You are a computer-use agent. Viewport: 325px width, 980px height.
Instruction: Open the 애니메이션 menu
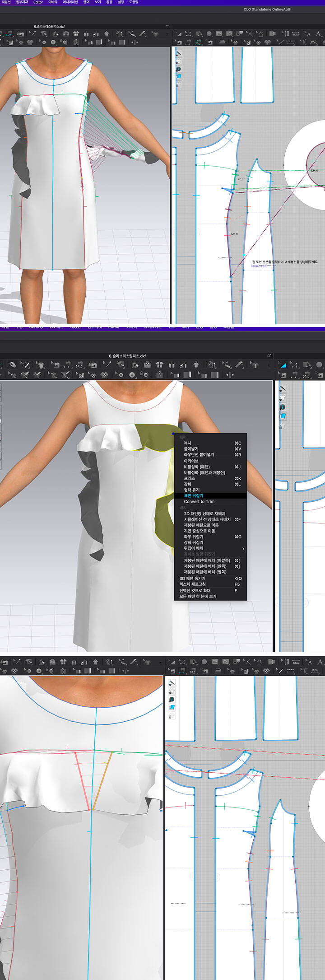point(70,2)
